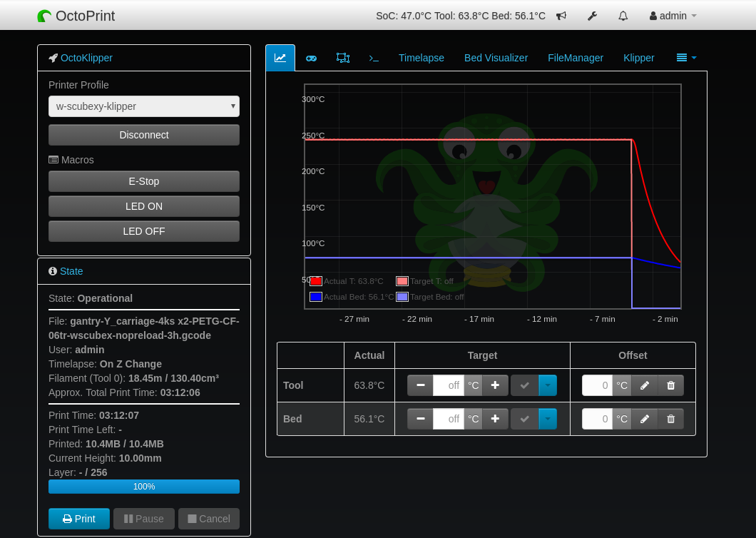The image size is (756, 538).
Task: Click the Target T red color swatch
Action: point(402,281)
